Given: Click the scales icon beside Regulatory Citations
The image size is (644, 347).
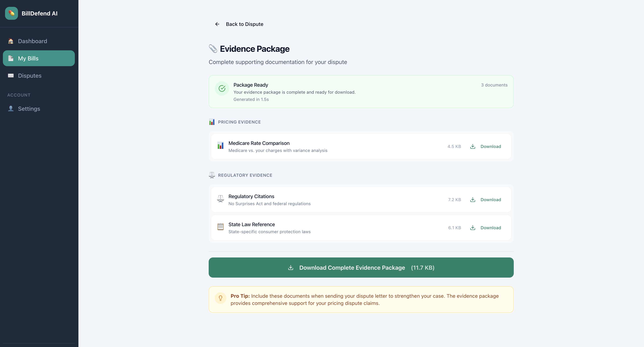Looking at the screenshot, I should (x=221, y=199).
